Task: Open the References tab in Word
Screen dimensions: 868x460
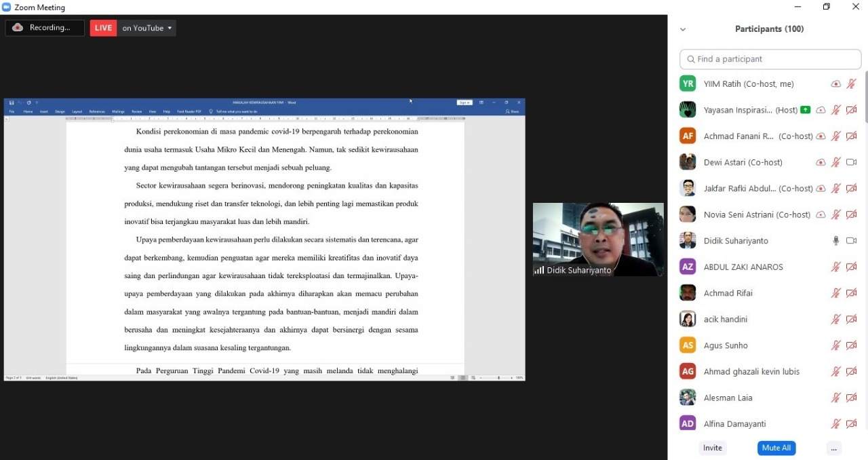Action: 97,111
